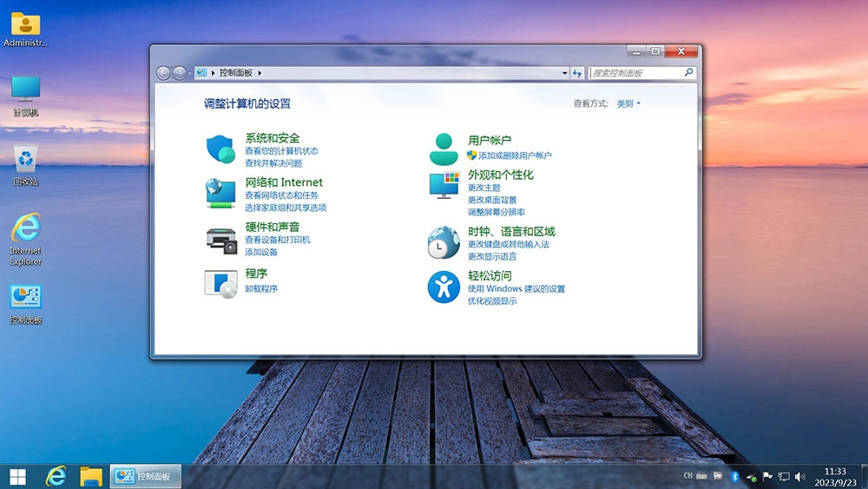Image resolution: width=868 pixels, height=489 pixels.
Task: Open recent pages dropdown beside navigation arrows
Action: (x=190, y=73)
